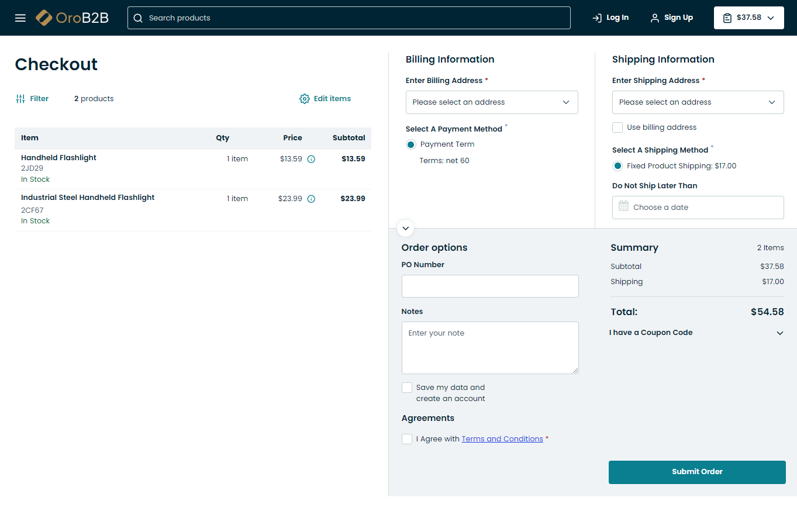Check Save my data and create account
Image resolution: width=797 pixels, height=532 pixels.
click(x=407, y=388)
